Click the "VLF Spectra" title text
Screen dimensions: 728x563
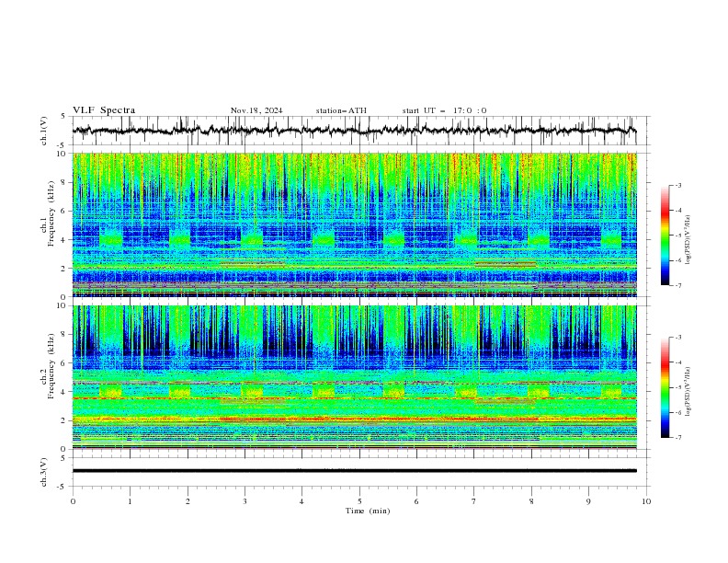[104, 110]
